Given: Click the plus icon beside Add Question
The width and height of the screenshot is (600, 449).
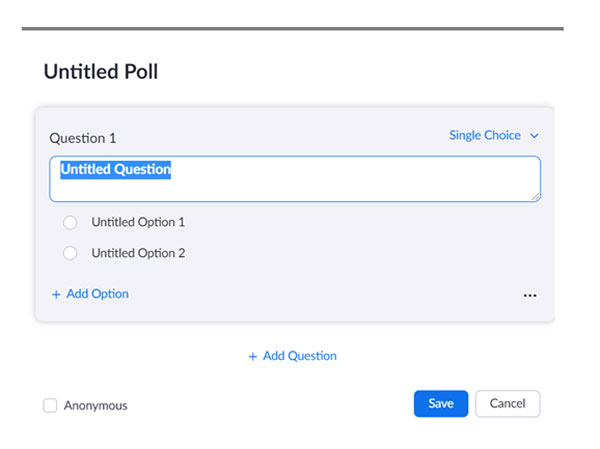Looking at the screenshot, I should tap(253, 356).
